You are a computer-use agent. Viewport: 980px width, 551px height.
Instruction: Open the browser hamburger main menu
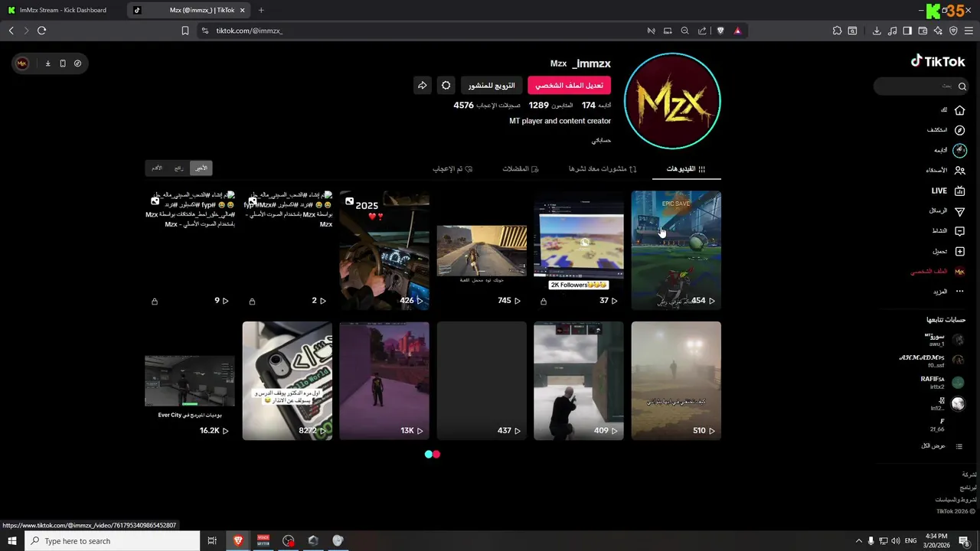[969, 31]
